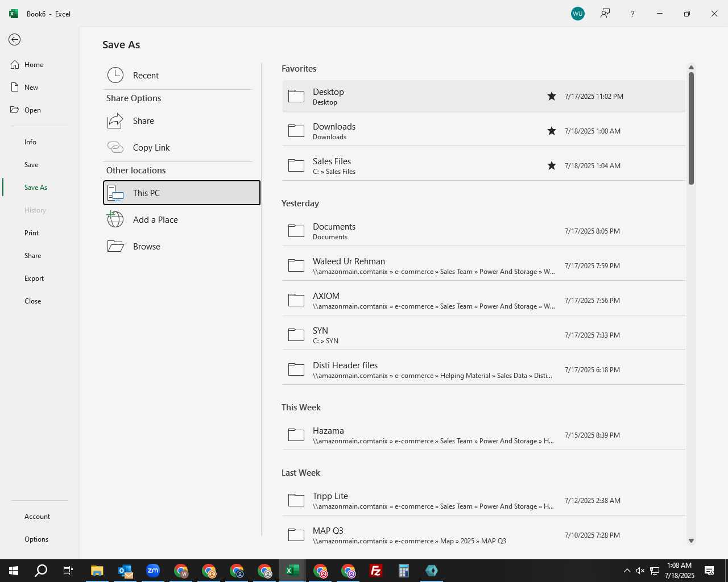Image resolution: width=728 pixels, height=582 pixels.
Task: Unpin Desktop favorite using star icon
Action: tap(552, 96)
